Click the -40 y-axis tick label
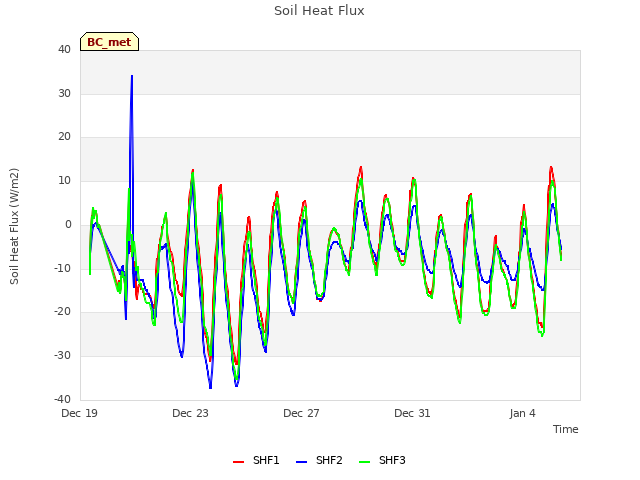The image size is (640, 480). coord(62,399)
